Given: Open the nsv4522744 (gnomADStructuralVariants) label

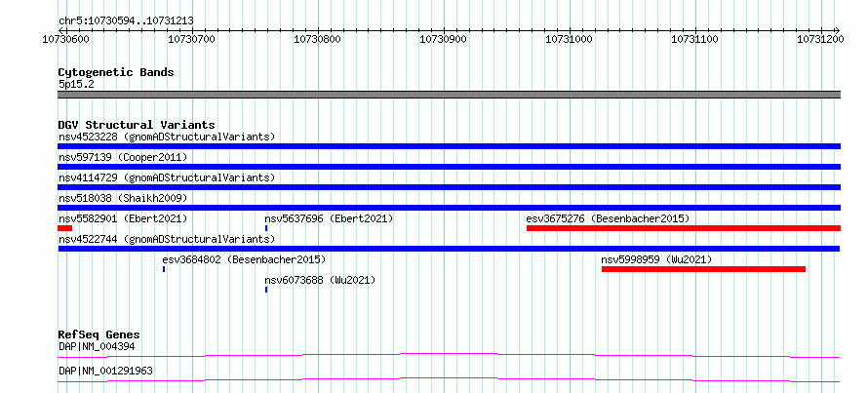Looking at the screenshot, I should pyautogui.click(x=167, y=239).
